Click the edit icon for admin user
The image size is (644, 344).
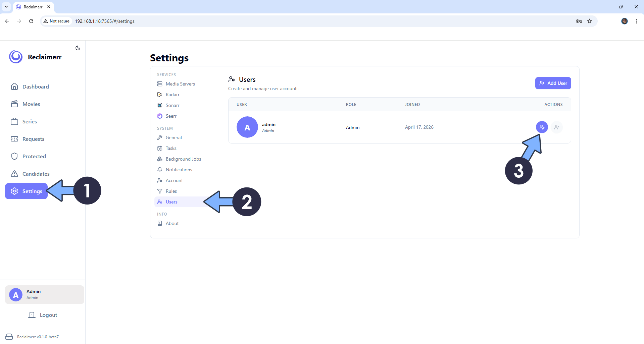point(542,127)
